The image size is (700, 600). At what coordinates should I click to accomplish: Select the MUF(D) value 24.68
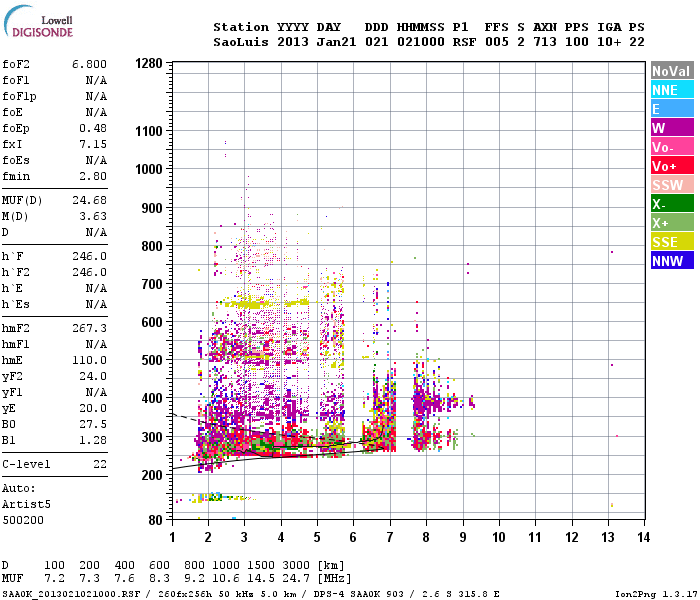tap(89, 200)
